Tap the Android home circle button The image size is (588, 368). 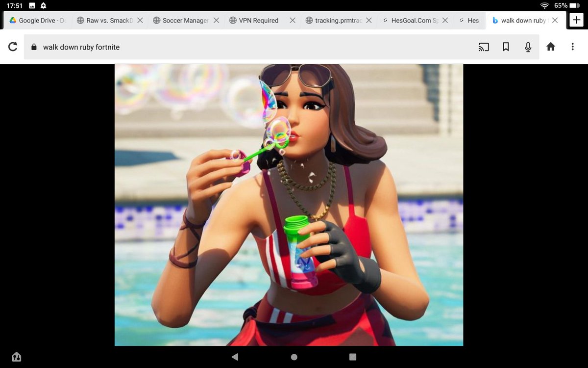click(294, 357)
